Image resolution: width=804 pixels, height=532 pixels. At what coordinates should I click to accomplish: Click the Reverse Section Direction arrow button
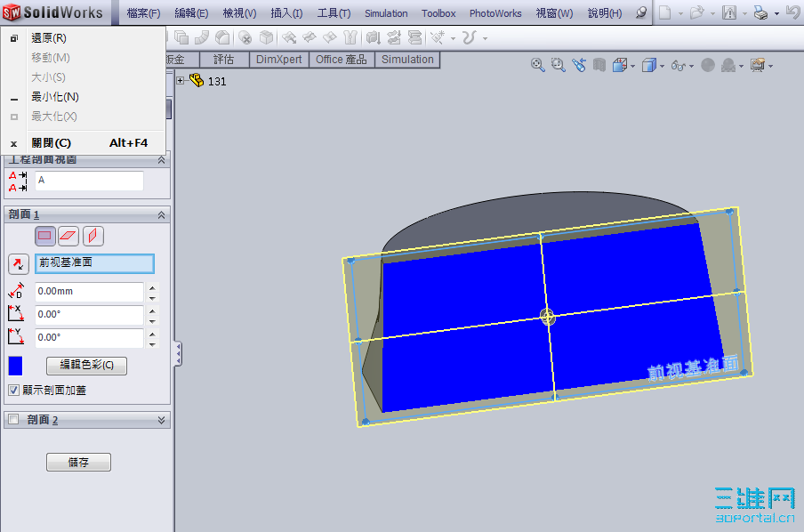tap(19, 263)
